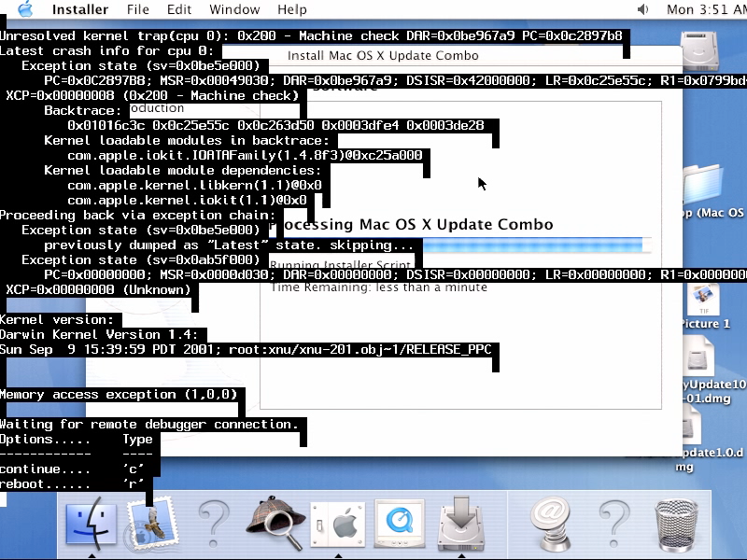Open the @ spring website shortcut in Dock
747x560 pixels.
tap(551, 524)
